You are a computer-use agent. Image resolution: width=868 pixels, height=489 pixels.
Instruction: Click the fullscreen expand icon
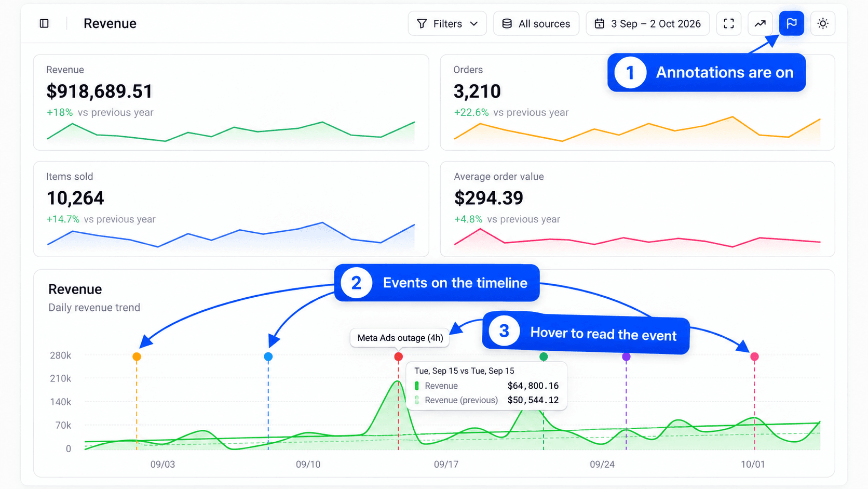[728, 23]
